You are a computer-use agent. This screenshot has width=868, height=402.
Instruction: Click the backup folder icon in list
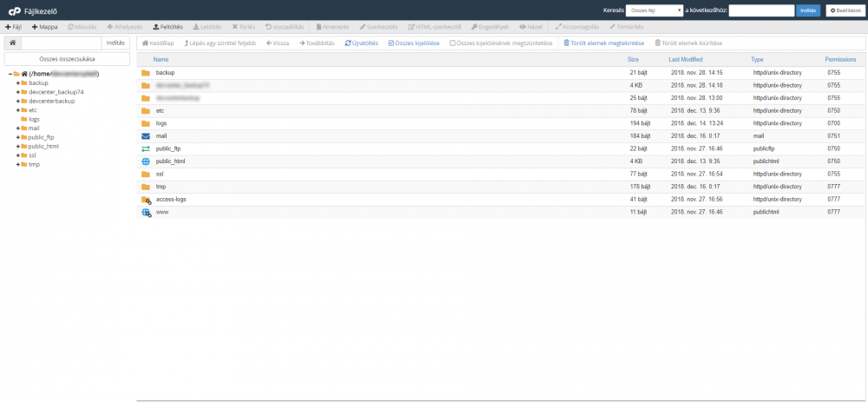click(146, 73)
